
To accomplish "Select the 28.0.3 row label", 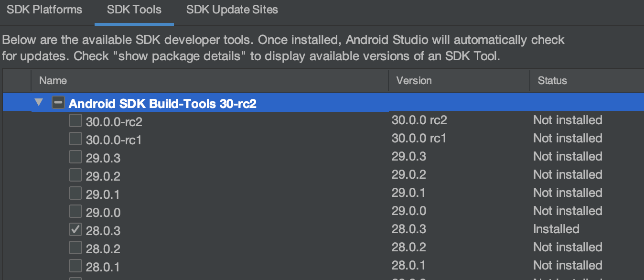I will [x=103, y=231].
